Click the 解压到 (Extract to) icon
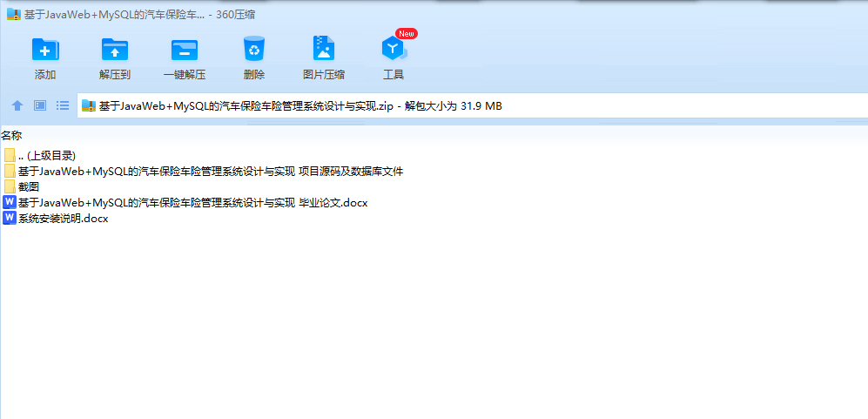This screenshot has height=419, width=868. coord(115,50)
